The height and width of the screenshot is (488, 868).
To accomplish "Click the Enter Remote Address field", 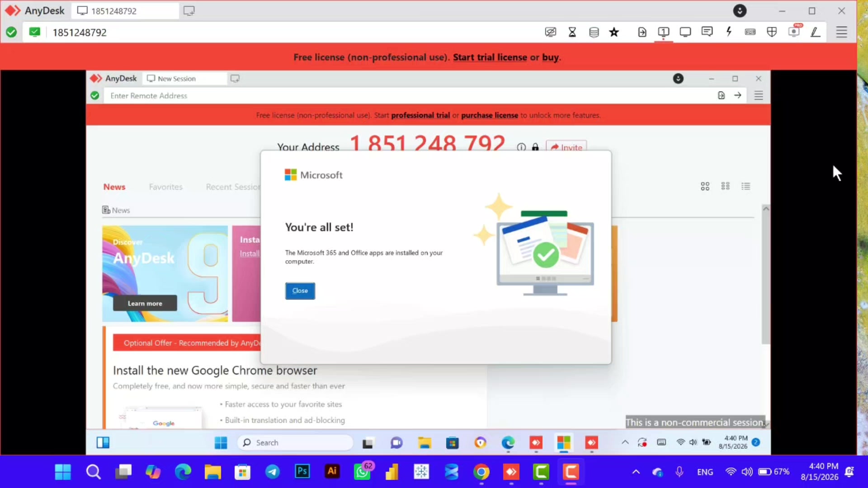I will pos(407,96).
